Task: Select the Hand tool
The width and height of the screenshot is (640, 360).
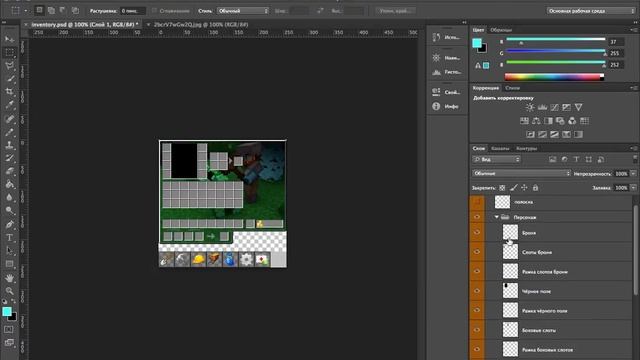Action: [x=9, y=278]
